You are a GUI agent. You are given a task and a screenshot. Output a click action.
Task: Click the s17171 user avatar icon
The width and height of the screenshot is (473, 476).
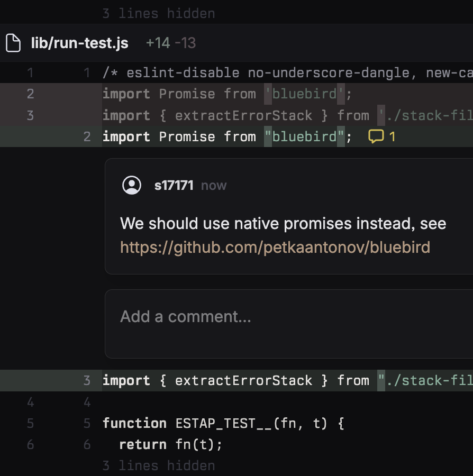click(132, 185)
